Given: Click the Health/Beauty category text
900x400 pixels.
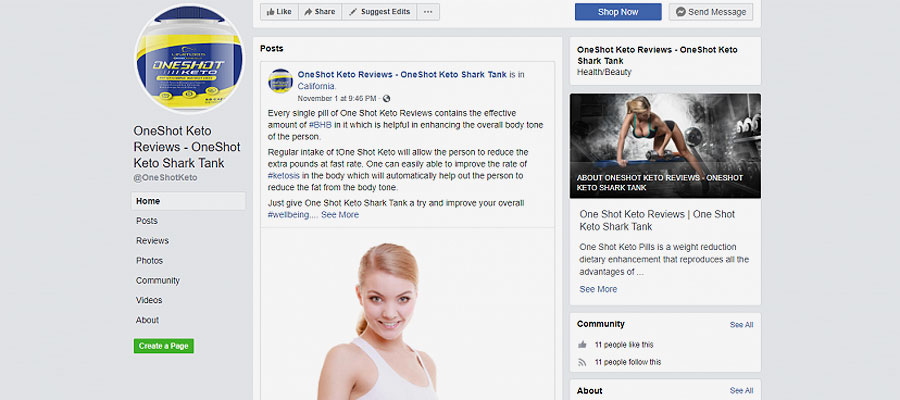Looking at the screenshot, I should [604, 72].
